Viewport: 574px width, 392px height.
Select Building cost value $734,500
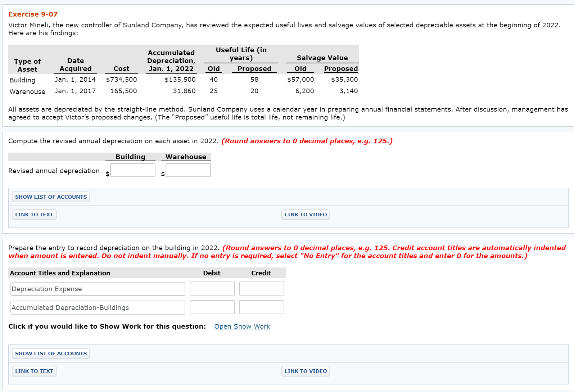(121, 80)
